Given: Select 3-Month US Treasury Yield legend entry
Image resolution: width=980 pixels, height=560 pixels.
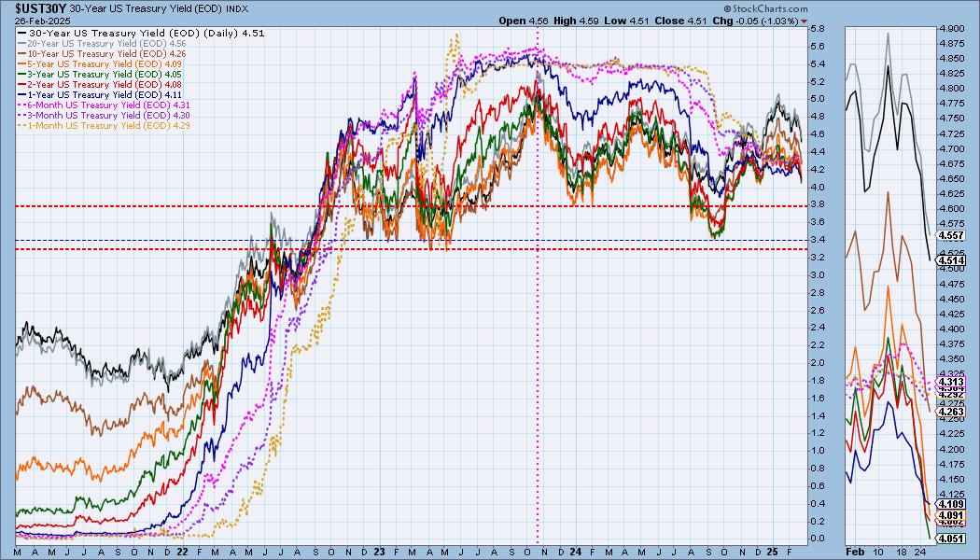Looking at the screenshot, I should coord(105,116).
